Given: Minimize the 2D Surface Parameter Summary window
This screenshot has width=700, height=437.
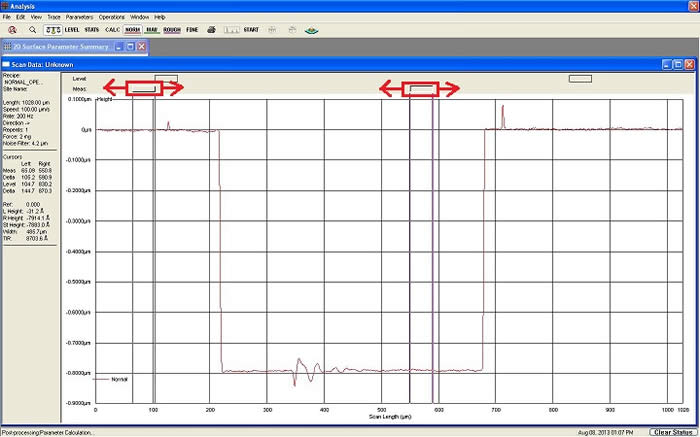Looking at the screenshot, I should (119, 46).
